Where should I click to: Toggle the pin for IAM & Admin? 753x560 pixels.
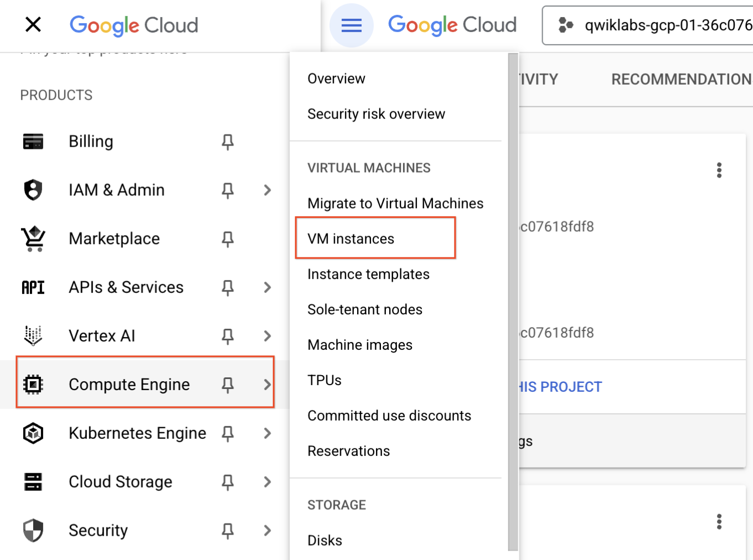pyautogui.click(x=228, y=191)
